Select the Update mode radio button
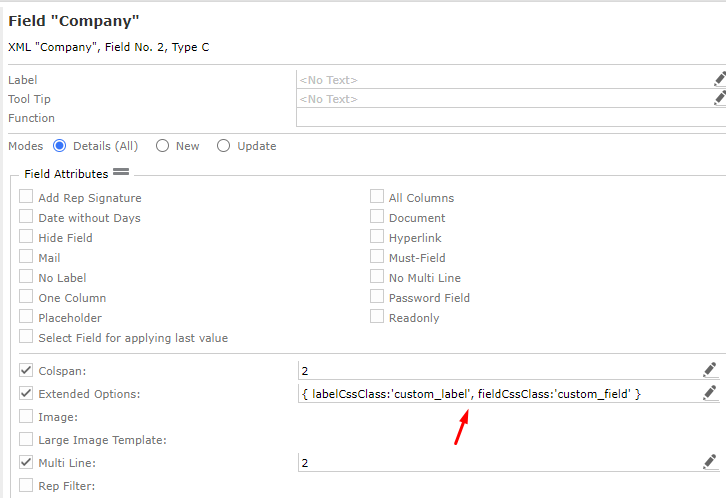The height and width of the screenshot is (498, 726). coord(223,146)
